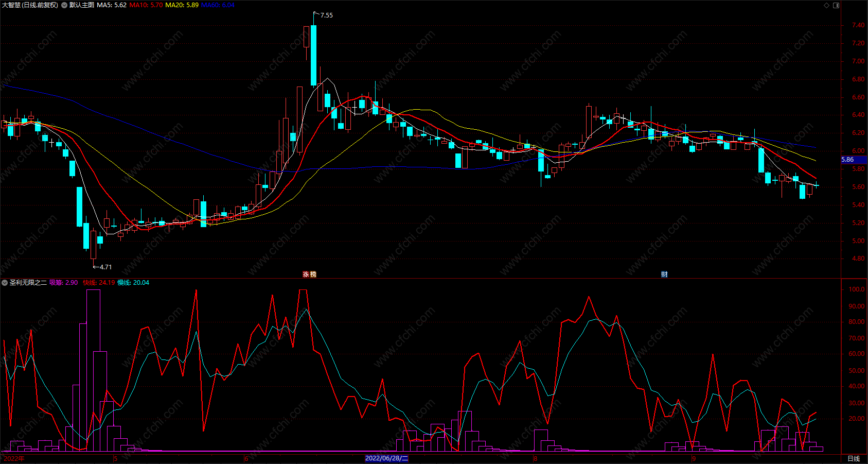Image resolution: width=868 pixels, height=464 pixels.
Task: Click the 2022年 label on time axis
Action: [14, 458]
